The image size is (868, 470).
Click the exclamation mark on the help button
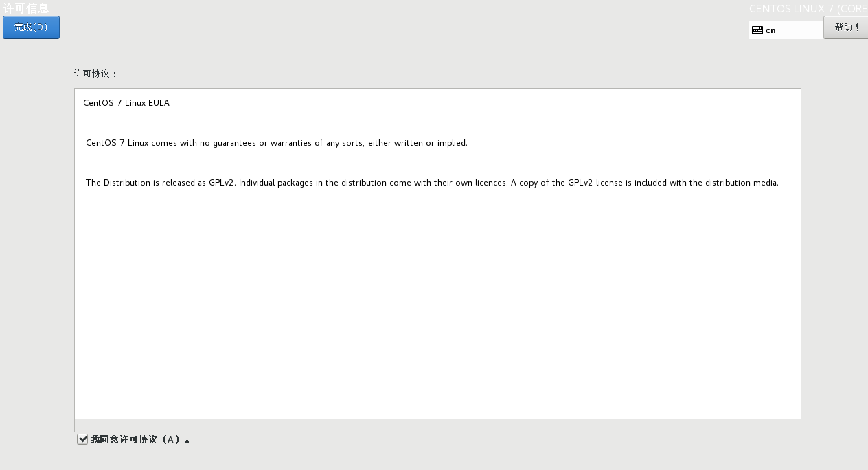(x=857, y=27)
